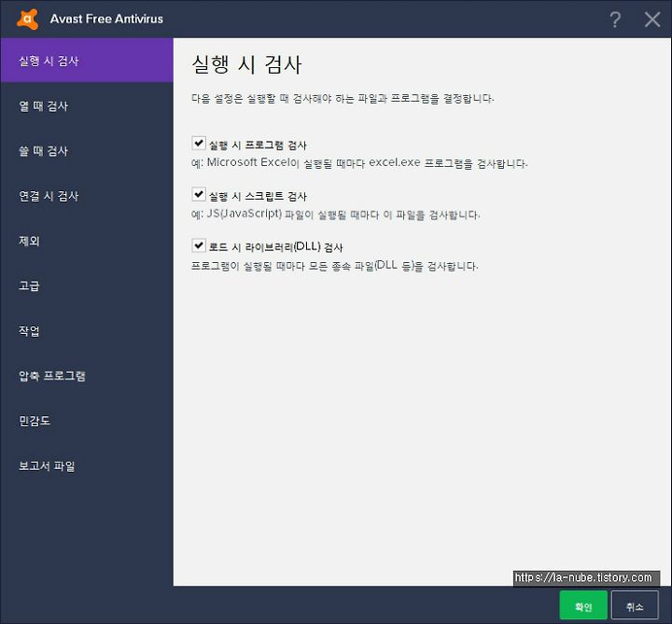Open 민감도 sidebar tab
The height and width of the screenshot is (624, 672).
click(87, 421)
